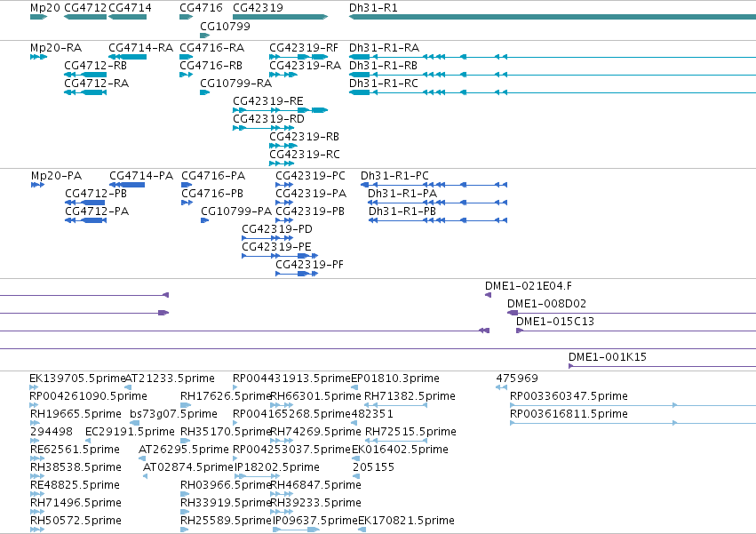
Task: Click BAC clone DME1-021E04.F
Action: point(529,286)
